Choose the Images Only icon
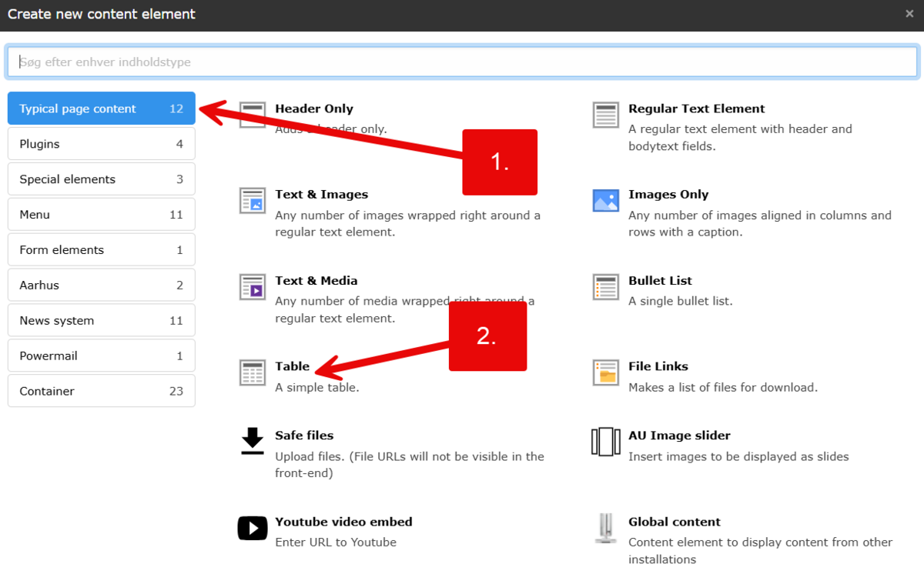Viewport: 924px width, 571px height. pos(605,200)
